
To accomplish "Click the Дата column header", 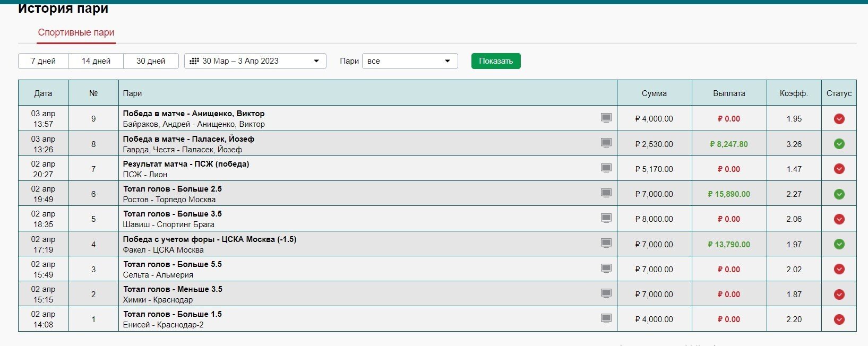I will pos(43,93).
